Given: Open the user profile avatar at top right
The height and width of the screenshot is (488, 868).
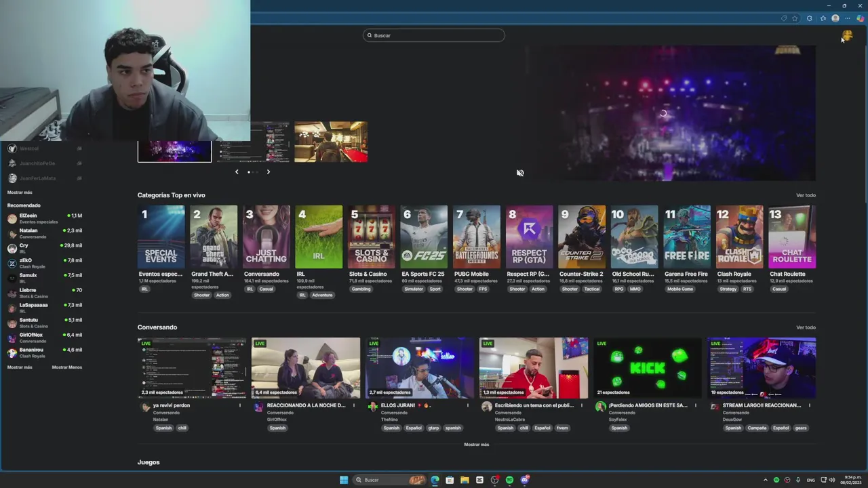Looking at the screenshot, I should (x=847, y=35).
